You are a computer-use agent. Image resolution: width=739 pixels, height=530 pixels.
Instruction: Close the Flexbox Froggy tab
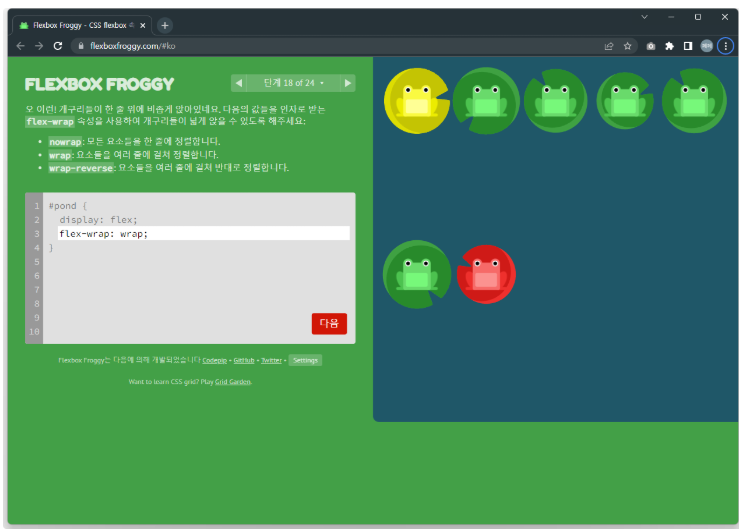coord(143,25)
